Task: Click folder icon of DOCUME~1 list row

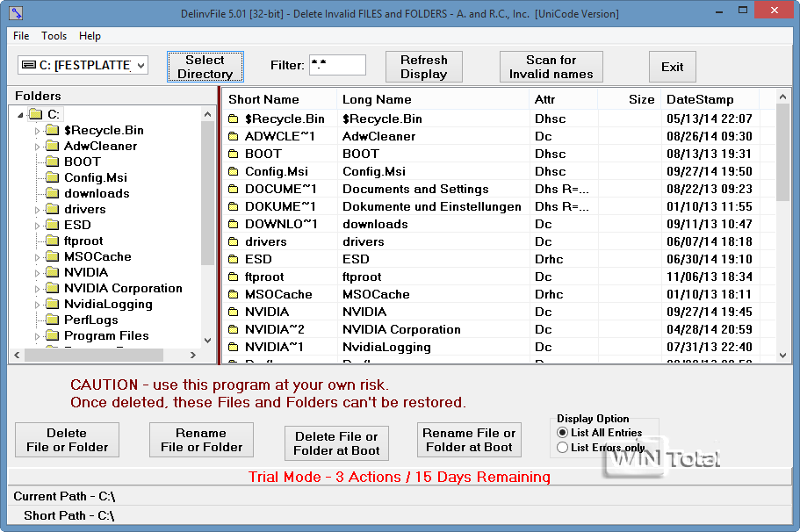Action: coord(234,190)
